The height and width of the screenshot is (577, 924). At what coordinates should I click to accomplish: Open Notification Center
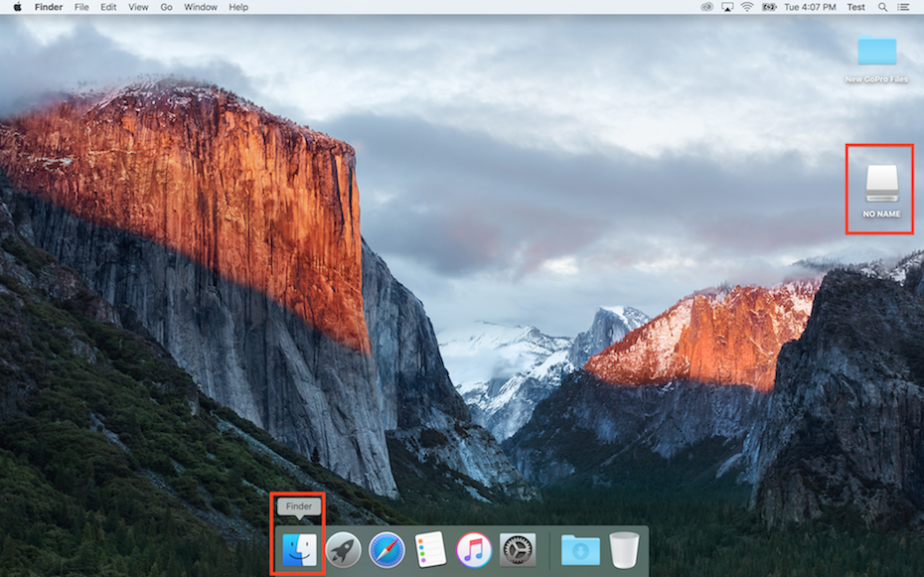[x=903, y=7]
